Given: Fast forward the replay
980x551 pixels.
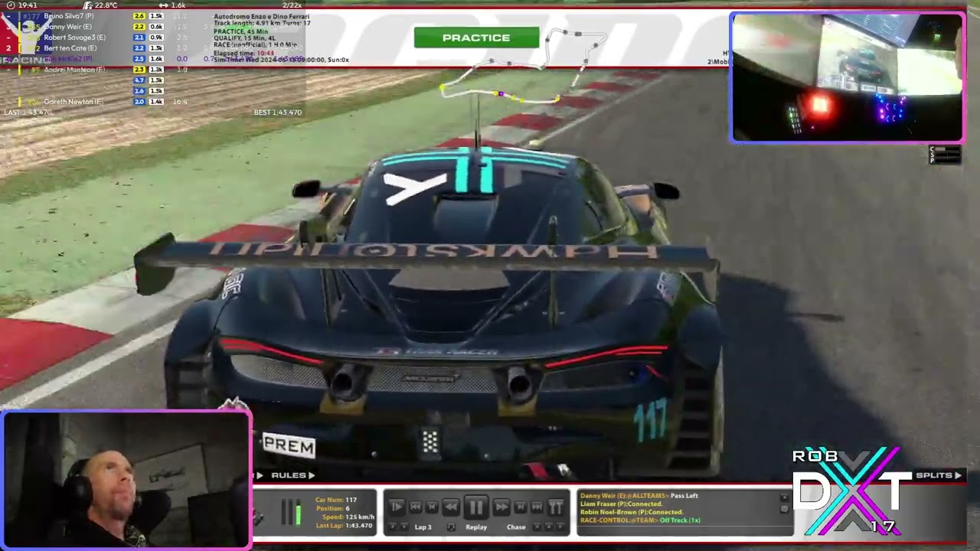Looking at the screenshot, I should 501,507.
